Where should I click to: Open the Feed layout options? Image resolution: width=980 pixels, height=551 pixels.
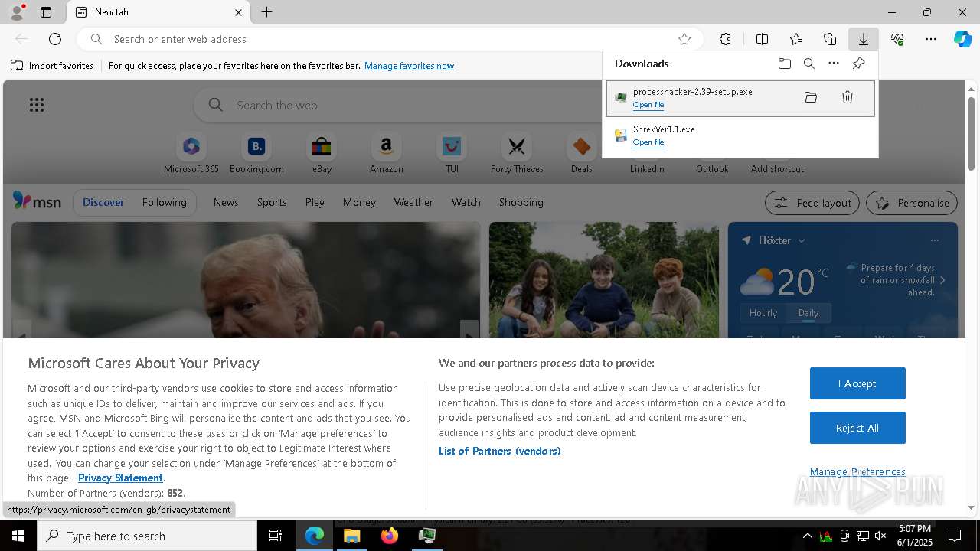click(x=812, y=203)
